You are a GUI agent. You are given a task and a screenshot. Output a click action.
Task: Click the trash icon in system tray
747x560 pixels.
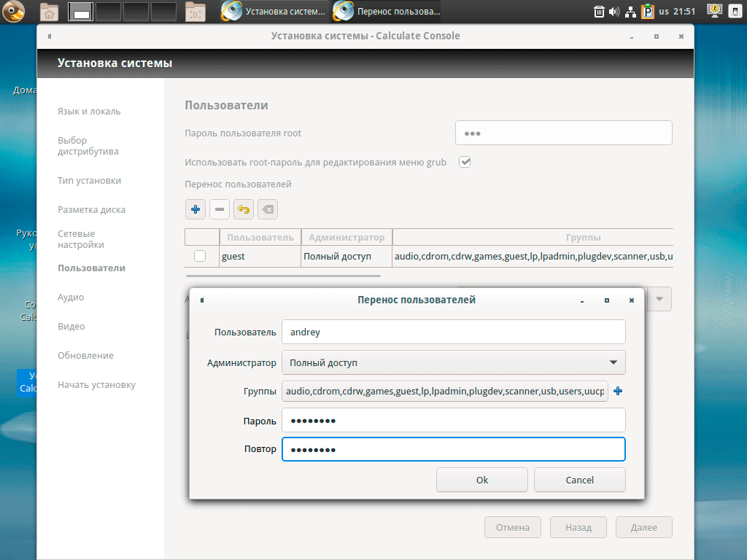(x=598, y=12)
